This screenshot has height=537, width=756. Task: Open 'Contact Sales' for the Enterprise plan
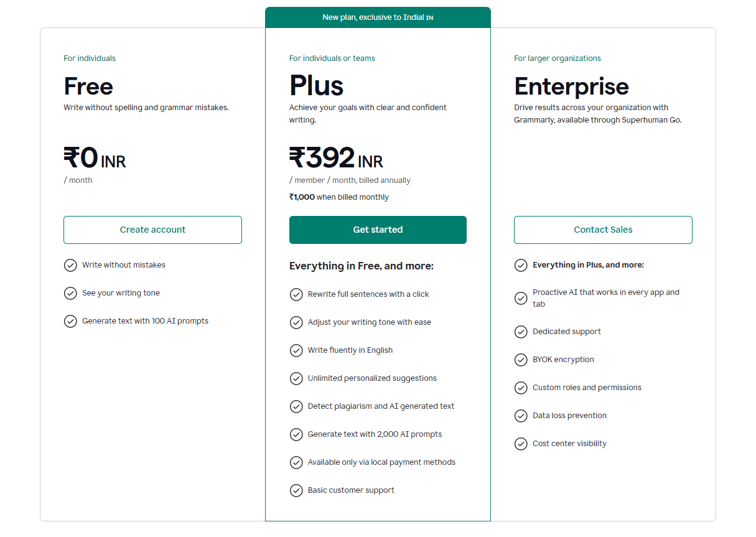pos(602,230)
